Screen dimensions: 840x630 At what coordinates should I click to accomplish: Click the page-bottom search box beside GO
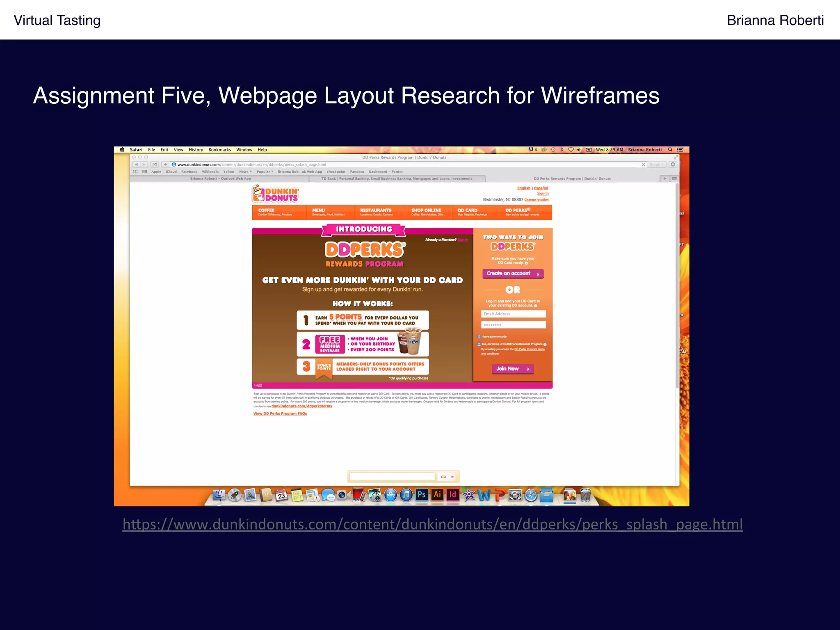point(392,477)
